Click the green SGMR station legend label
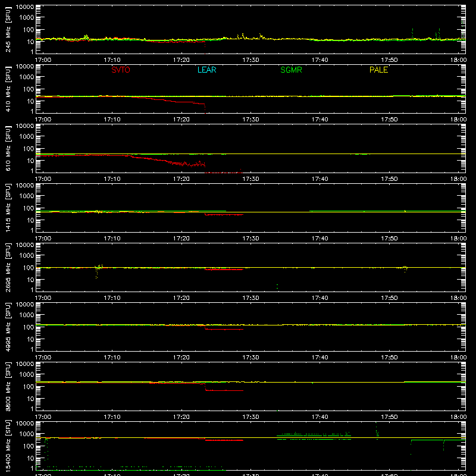This screenshot has width=476, height=476. (x=291, y=70)
